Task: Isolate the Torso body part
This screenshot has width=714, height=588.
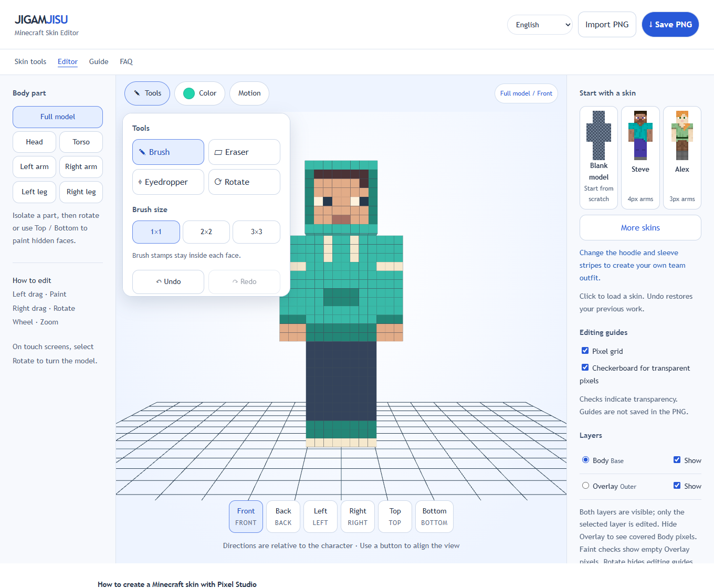Action: click(x=81, y=142)
